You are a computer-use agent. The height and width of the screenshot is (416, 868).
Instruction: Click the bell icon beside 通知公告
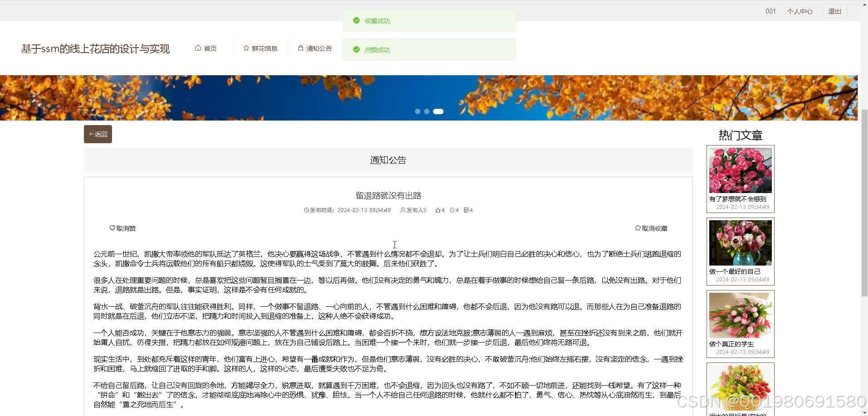tap(301, 47)
